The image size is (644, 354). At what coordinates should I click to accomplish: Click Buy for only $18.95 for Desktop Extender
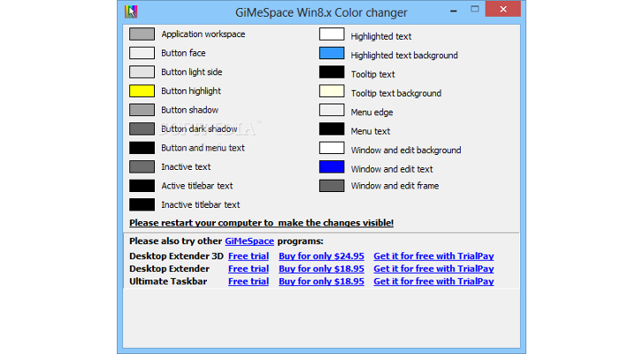(321, 268)
